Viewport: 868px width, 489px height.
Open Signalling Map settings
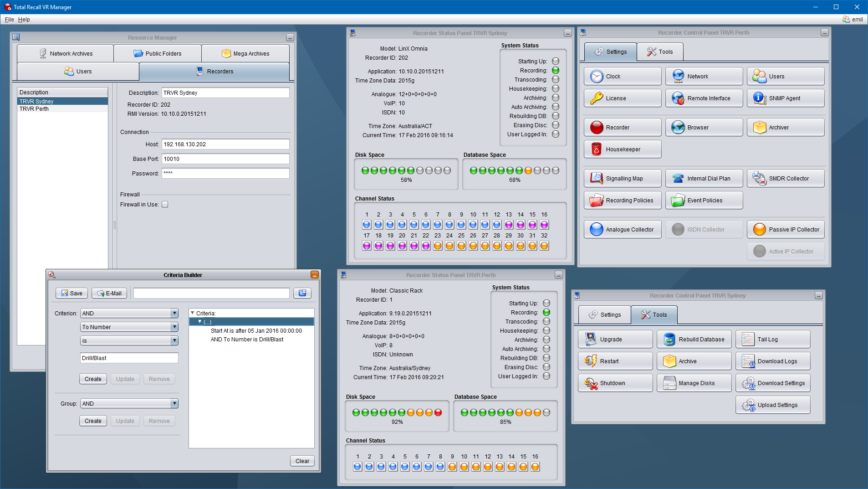622,179
